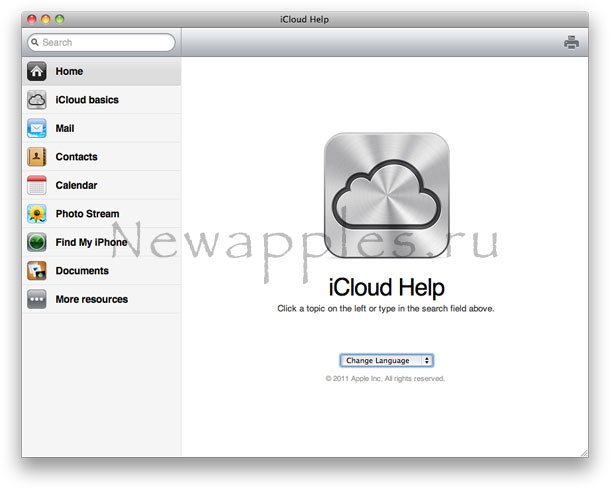This screenshot has width=610, height=489.
Task: Click the Contacts address book icon
Action: click(x=37, y=157)
